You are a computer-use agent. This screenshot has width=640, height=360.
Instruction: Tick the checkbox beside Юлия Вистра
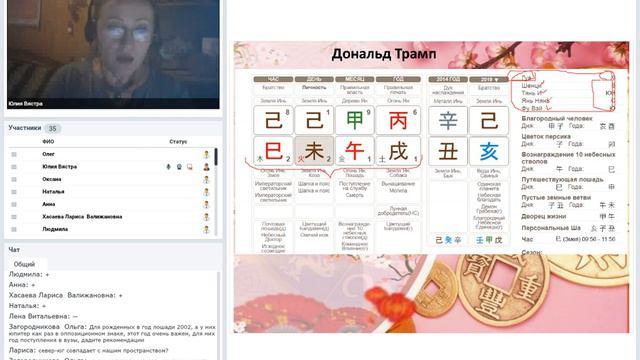point(14,167)
